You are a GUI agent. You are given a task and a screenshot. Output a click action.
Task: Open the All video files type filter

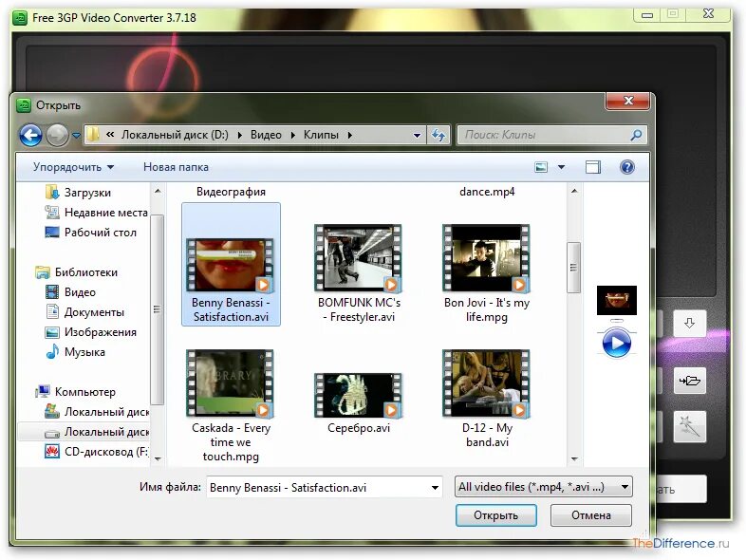543,487
